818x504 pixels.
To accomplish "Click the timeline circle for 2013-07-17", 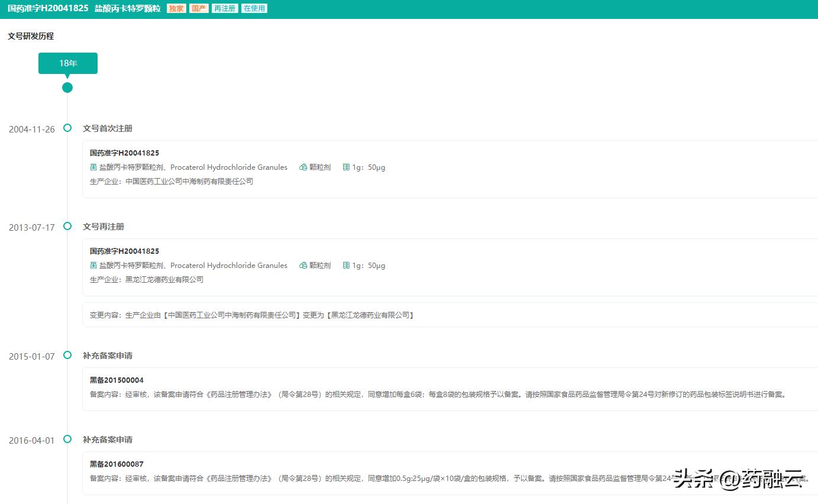I will 67,226.
